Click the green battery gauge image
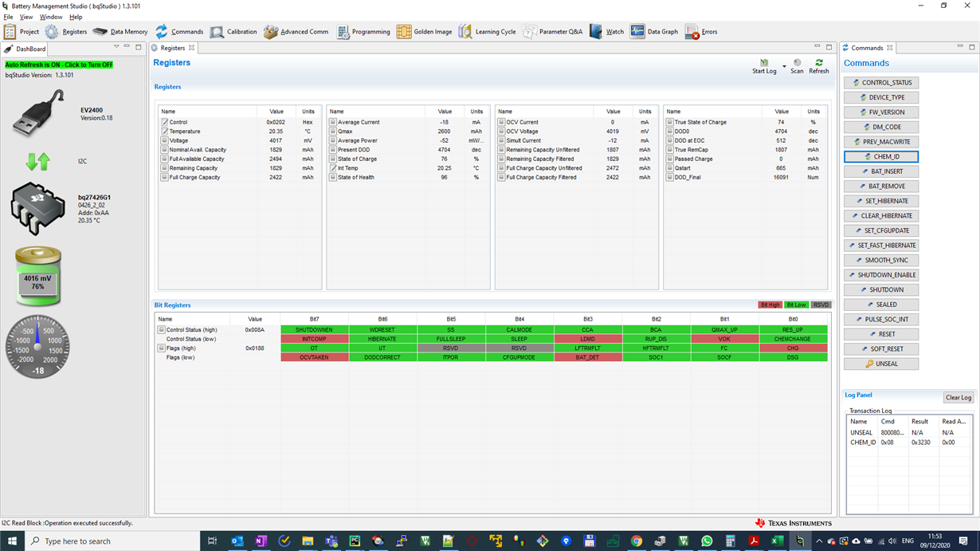The width and height of the screenshot is (980, 551). coord(37,276)
